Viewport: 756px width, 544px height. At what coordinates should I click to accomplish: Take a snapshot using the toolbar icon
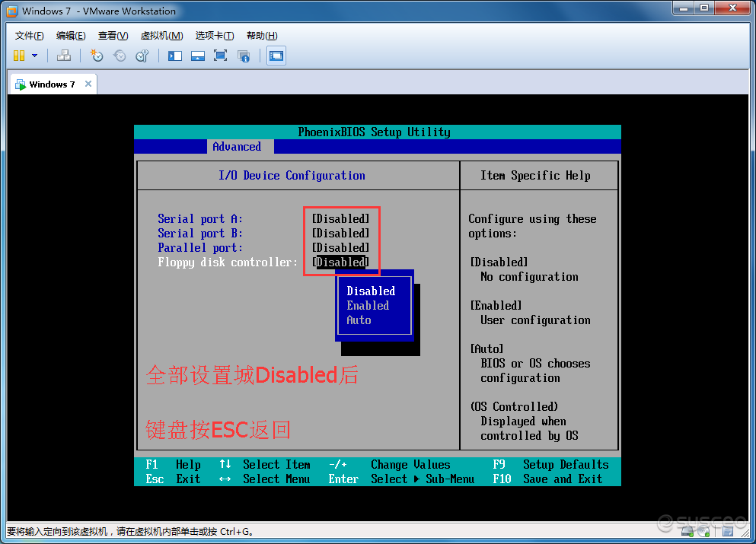[x=97, y=56]
